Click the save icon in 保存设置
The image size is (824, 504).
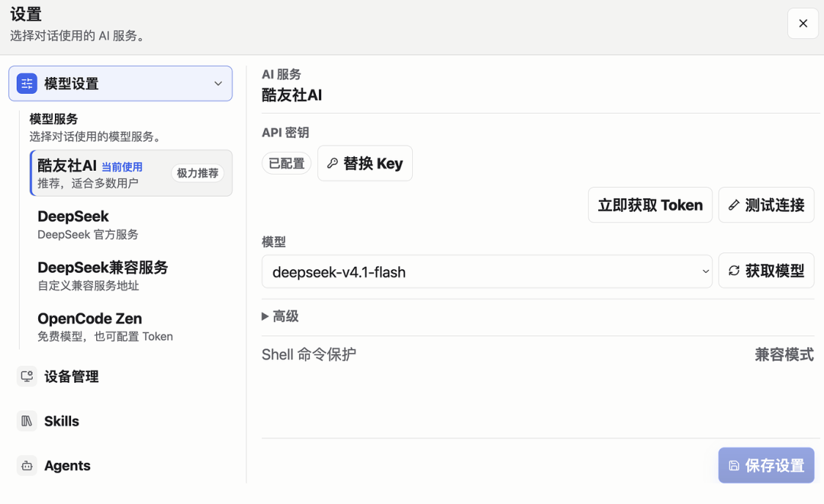[x=734, y=465]
